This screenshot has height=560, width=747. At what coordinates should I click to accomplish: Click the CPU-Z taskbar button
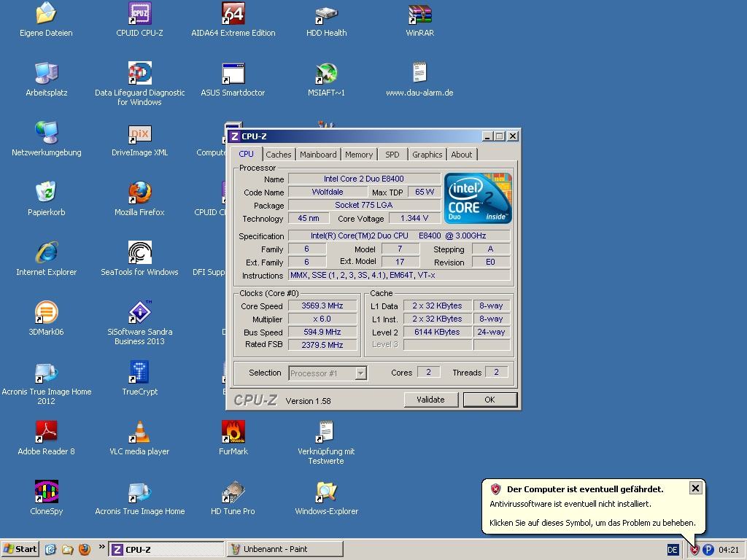pyautogui.click(x=166, y=550)
